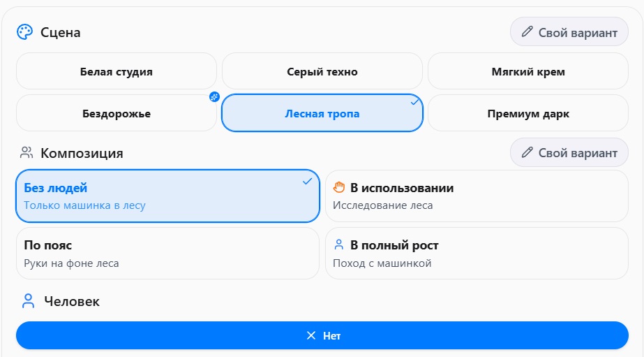Pick the Мягкий крем scene option
The height and width of the screenshot is (357, 644).
pyautogui.click(x=527, y=71)
